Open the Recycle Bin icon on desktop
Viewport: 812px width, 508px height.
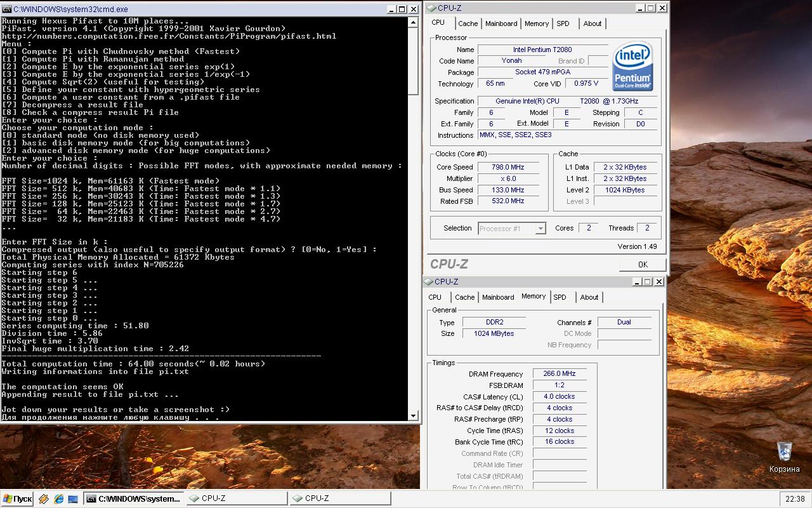(x=784, y=451)
